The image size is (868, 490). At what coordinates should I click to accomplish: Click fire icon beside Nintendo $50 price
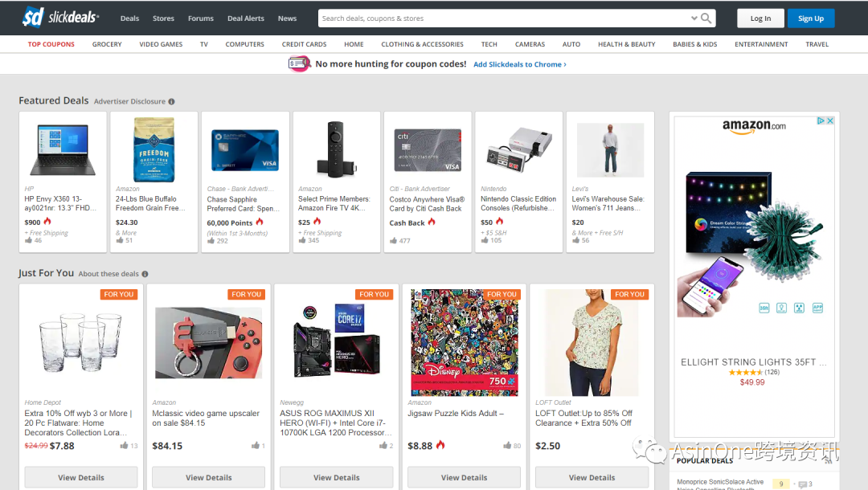click(x=499, y=221)
